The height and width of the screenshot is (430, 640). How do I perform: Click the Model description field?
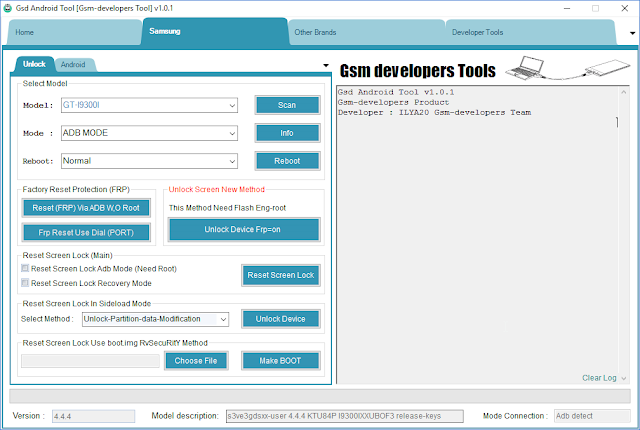(345, 416)
